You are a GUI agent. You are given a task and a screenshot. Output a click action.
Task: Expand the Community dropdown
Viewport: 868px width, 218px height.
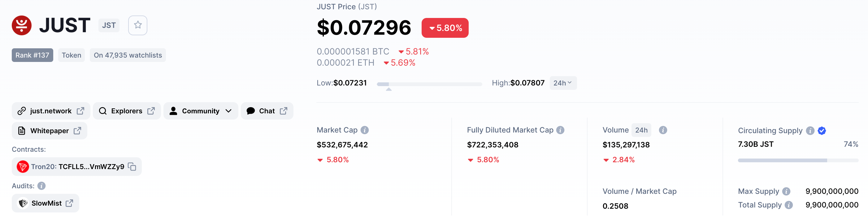[x=201, y=111]
